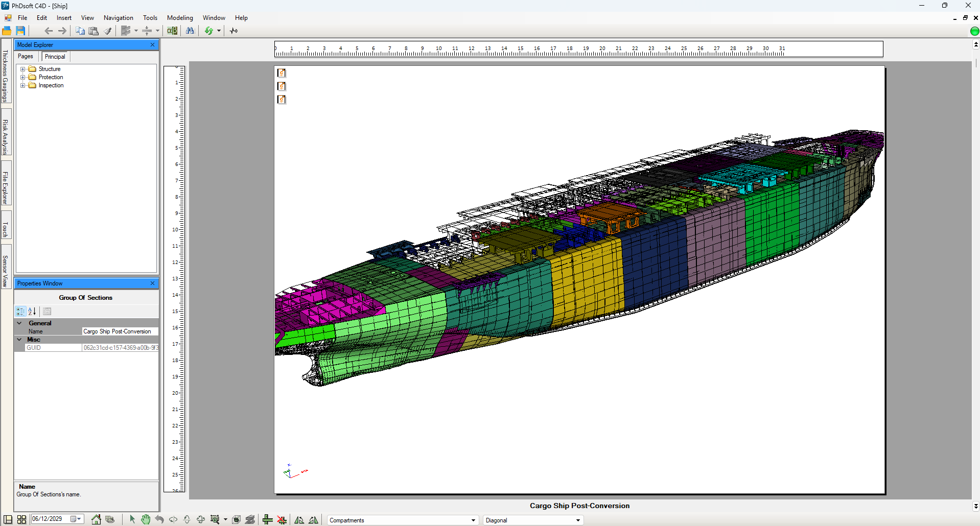Screen dimensions: 980x526
Task: Switch to the Principal tab
Action: 55,57
